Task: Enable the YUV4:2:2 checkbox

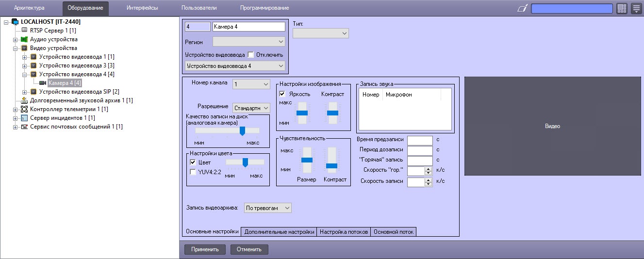Action: 193,172
